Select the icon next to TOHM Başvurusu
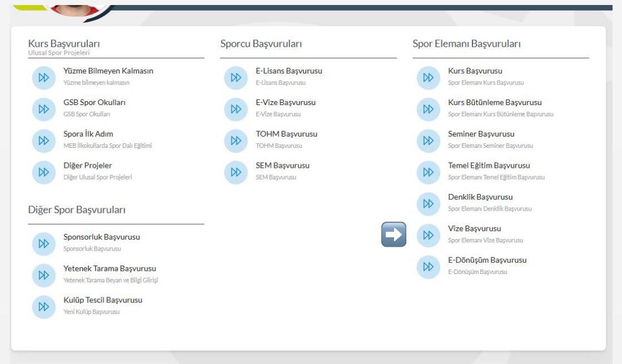622x364 pixels. pyautogui.click(x=235, y=141)
